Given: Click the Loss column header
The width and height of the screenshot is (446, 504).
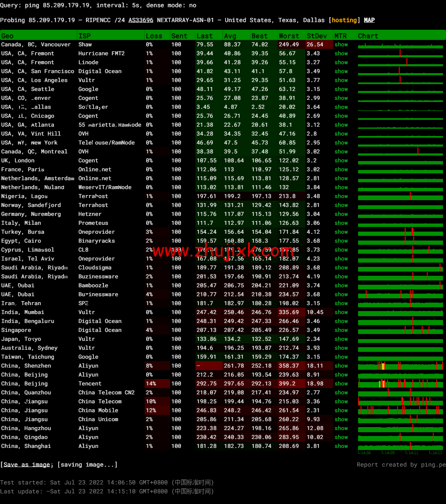Looking at the screenshot, I should [x=154, y=36].
